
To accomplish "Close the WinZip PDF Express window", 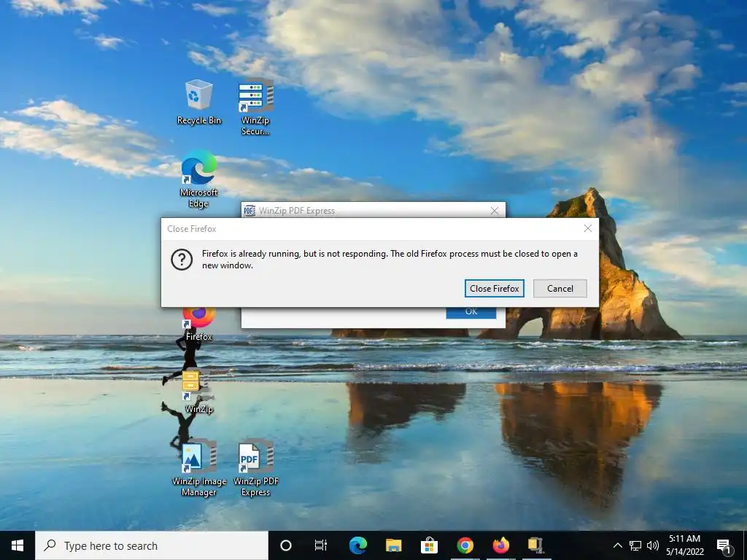I will 495,211.
